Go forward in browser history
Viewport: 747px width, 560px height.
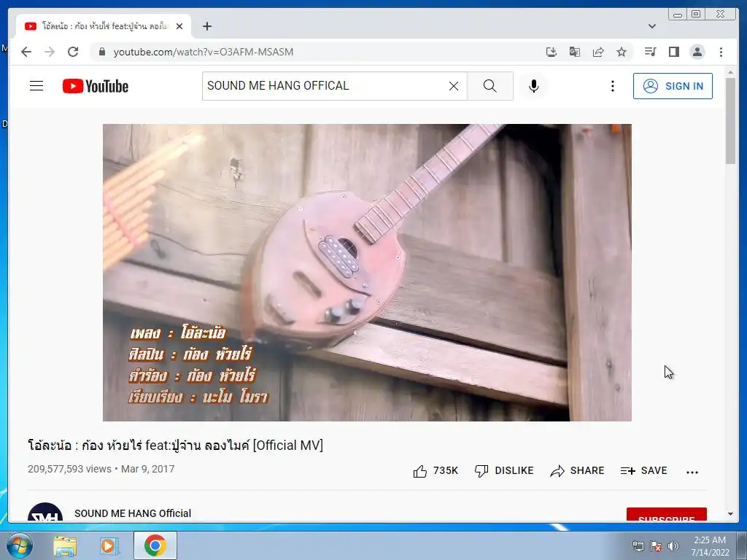50,52
